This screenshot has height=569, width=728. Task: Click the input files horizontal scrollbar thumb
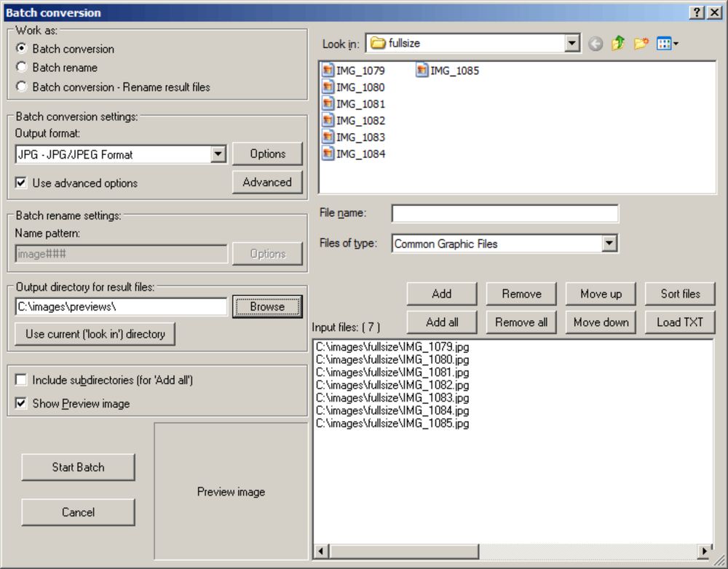click(x=404, y=551)
